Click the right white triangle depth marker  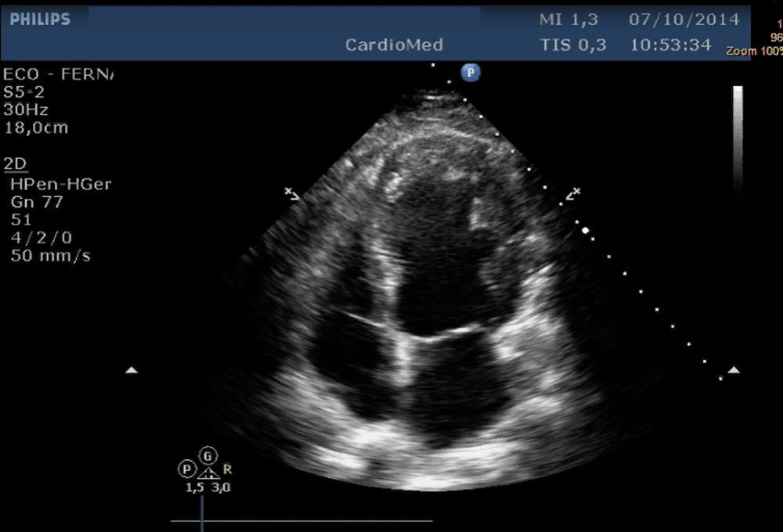(x=734, y=370)
